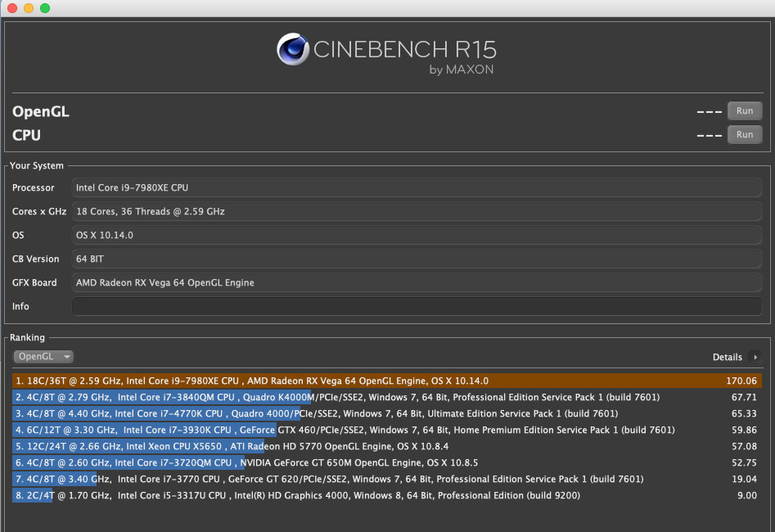This screenshot has width=775, height=532.
Task: Click the Info input field
Action: 417,306
